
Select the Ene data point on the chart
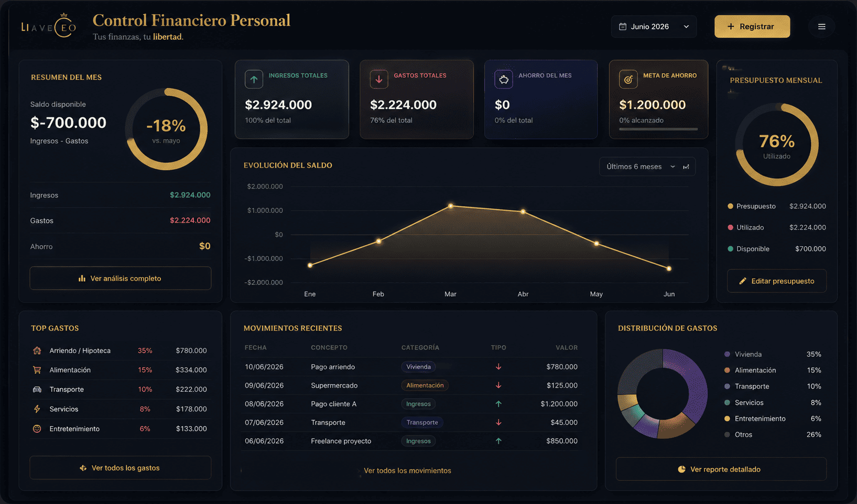310,265
